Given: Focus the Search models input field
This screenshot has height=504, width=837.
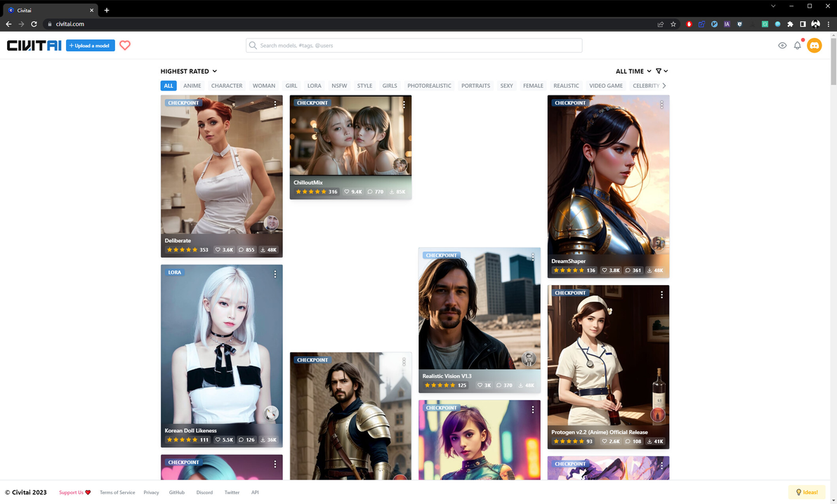Looking at the screenshot, I should tap(414, 46).
